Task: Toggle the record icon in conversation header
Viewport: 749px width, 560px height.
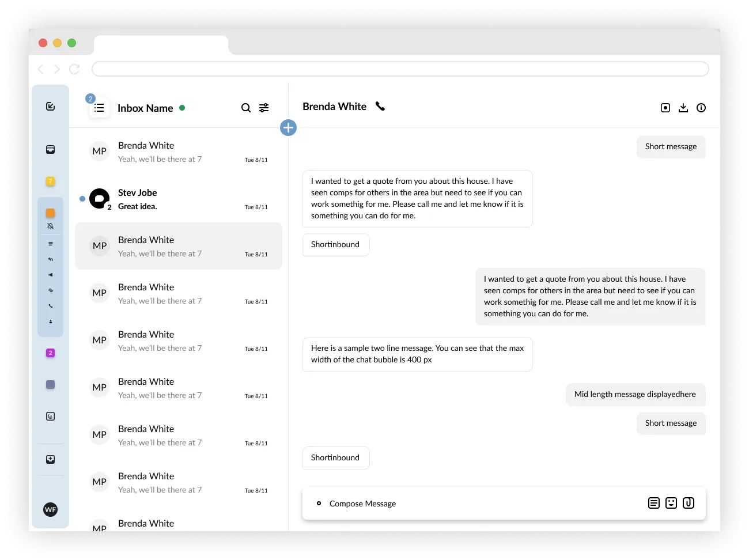Action: coord(665,108)
